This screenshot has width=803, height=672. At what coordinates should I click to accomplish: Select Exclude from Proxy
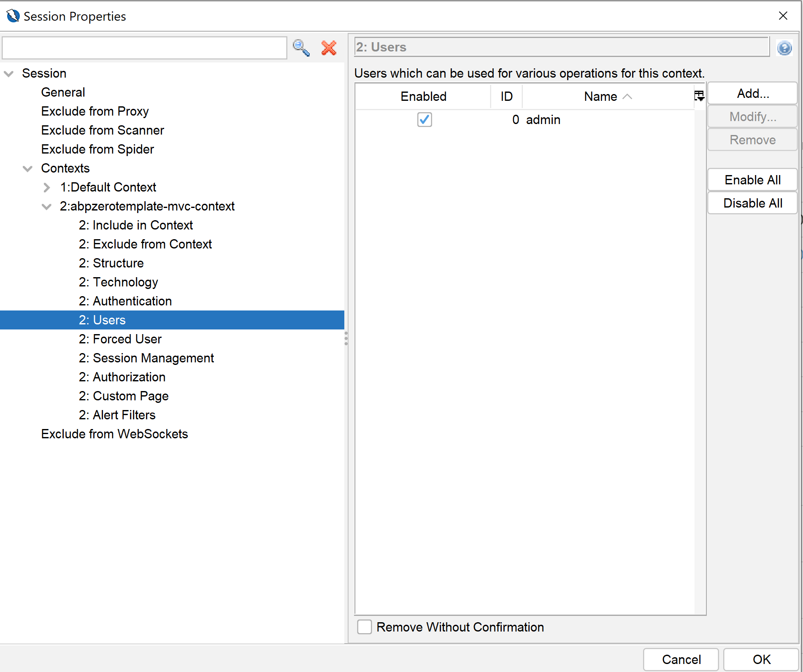[95, 111]
